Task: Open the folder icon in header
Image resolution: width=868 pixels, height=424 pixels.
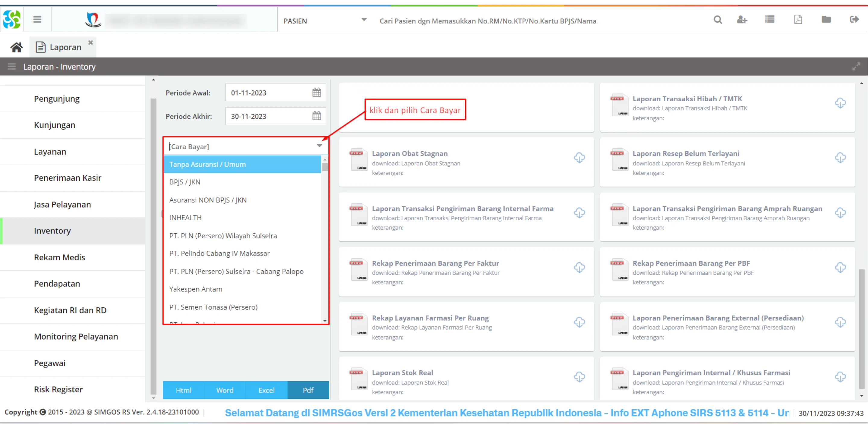Action: [826, 20]
